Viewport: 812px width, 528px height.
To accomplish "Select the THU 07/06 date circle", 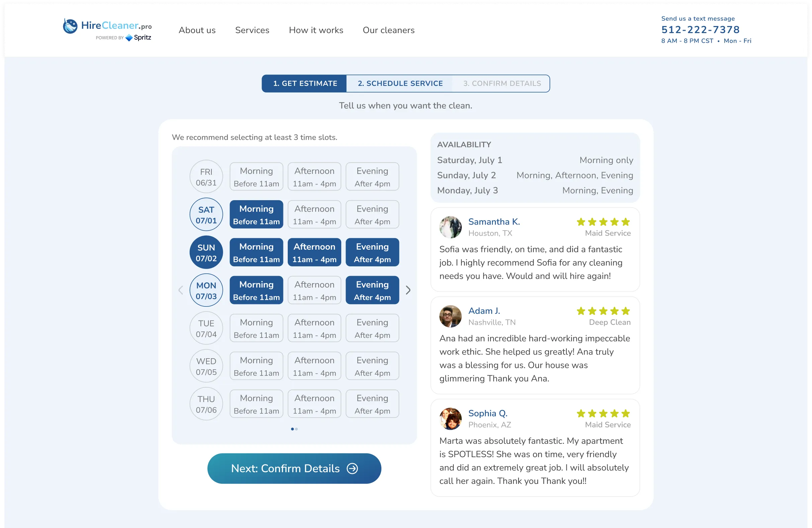I will click(206, 404).
